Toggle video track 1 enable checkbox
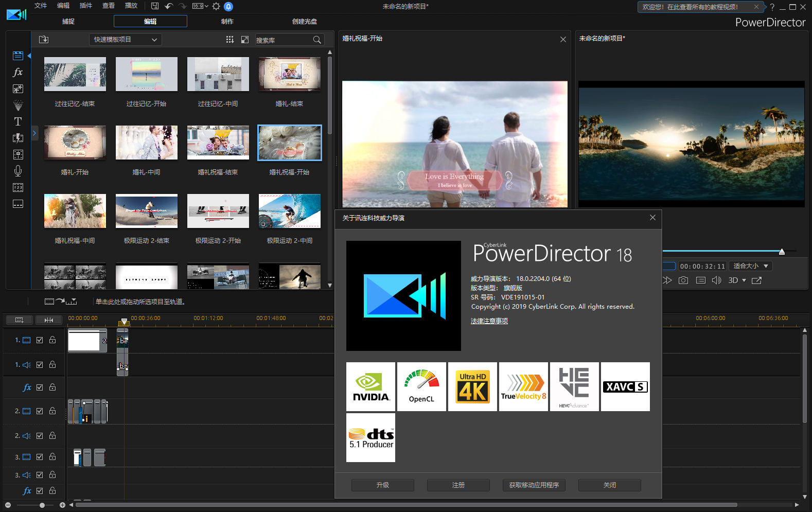 [x=40, y=340]
